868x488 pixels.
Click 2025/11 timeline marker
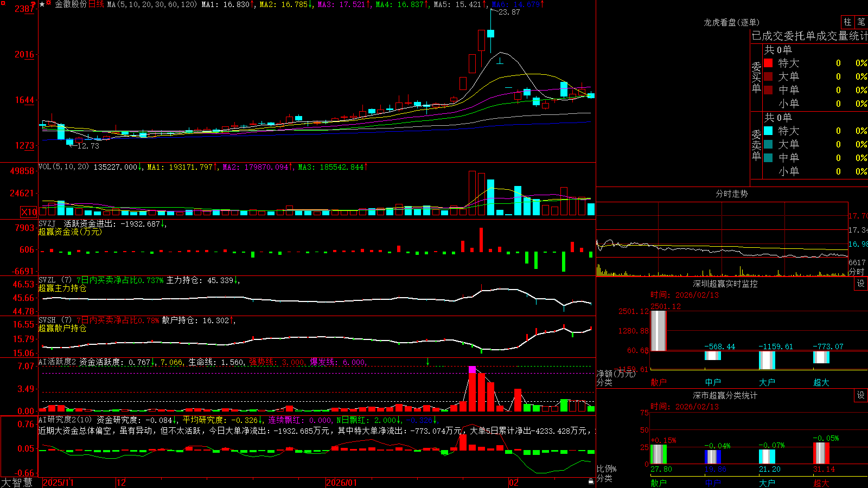pos(58,483)
